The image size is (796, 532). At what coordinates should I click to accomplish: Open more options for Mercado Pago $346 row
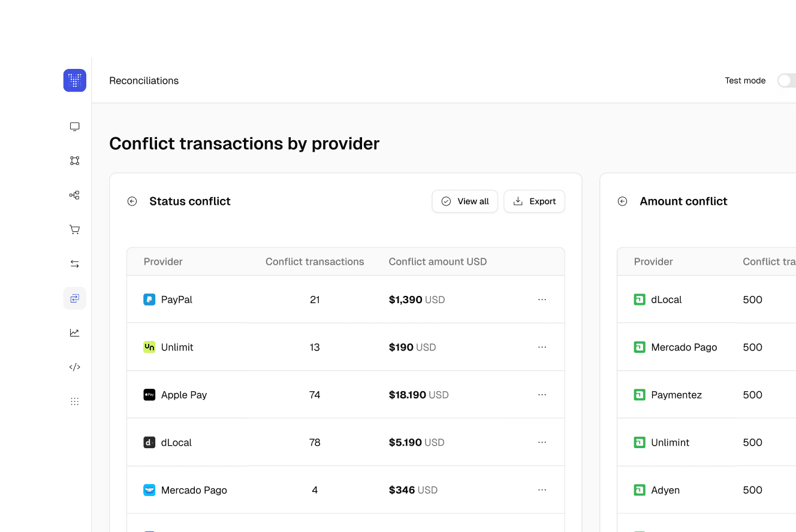pyautogui.click(x=542, y=490)
